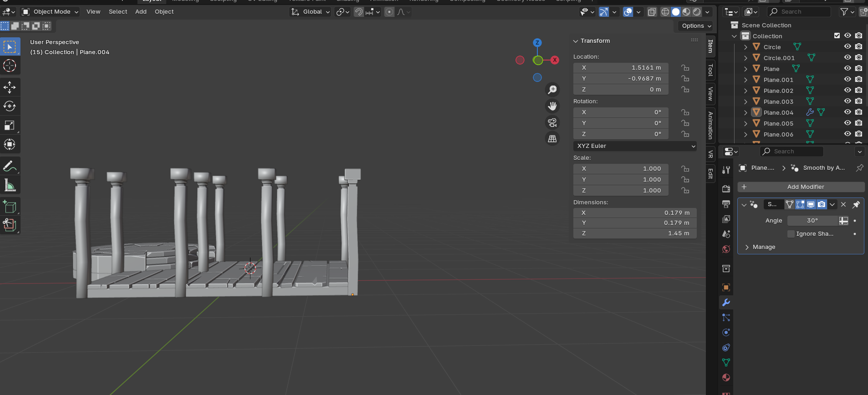Open the Options dropdown
The height and width of the screenshot is (395, 868).
pos(696,26)
